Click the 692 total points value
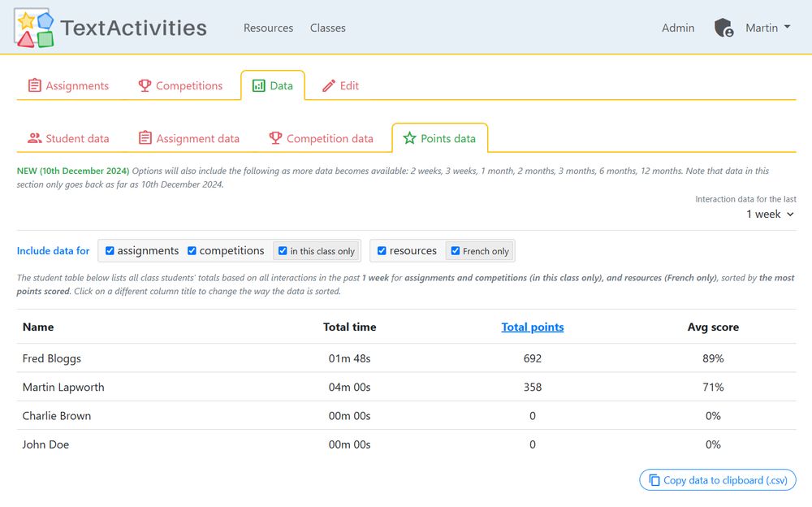The image size is (812, 507). coord(533,358)
